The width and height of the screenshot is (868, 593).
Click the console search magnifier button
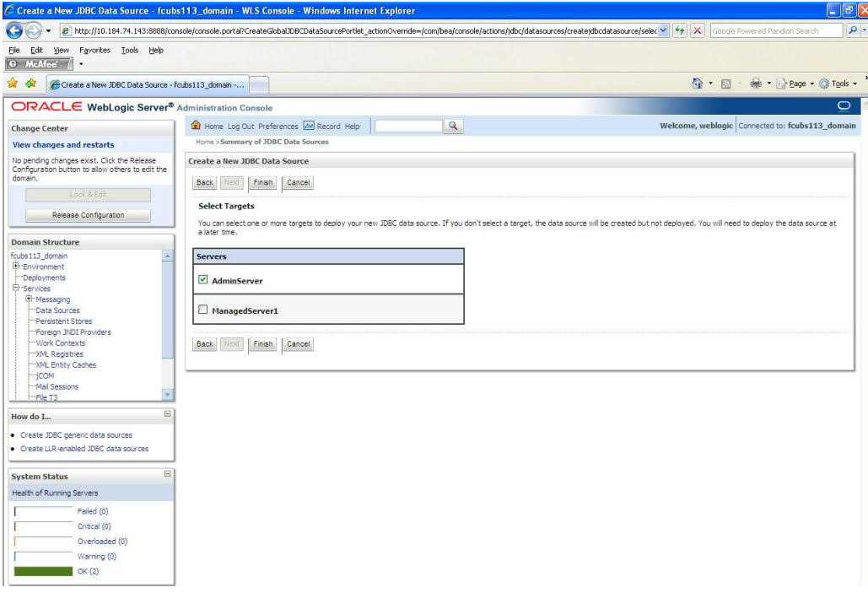click(453, 127)
